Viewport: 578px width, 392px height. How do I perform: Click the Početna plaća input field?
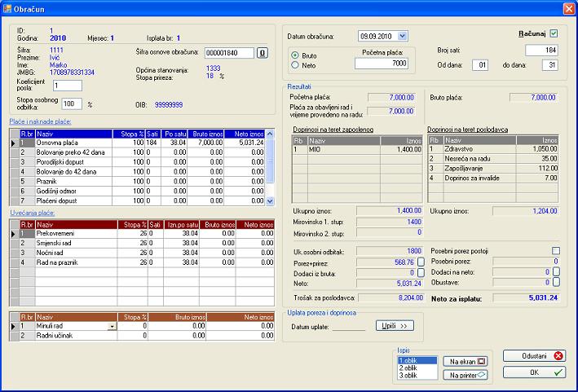[x=381, y=64]
